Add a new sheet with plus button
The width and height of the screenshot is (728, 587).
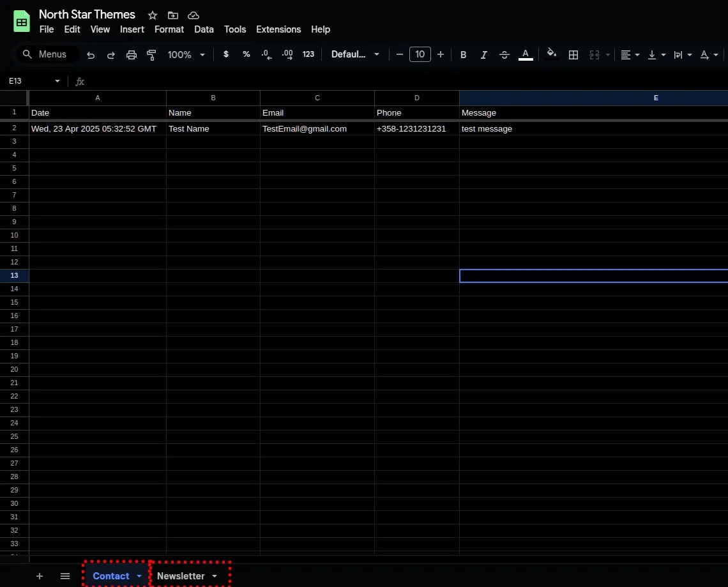(40, 576)
